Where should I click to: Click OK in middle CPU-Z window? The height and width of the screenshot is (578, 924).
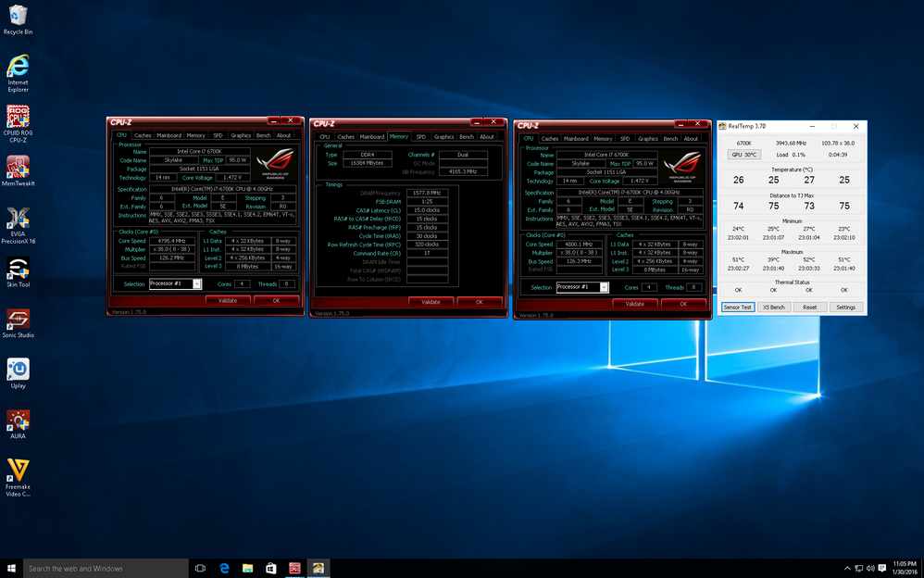coord(480,302)
